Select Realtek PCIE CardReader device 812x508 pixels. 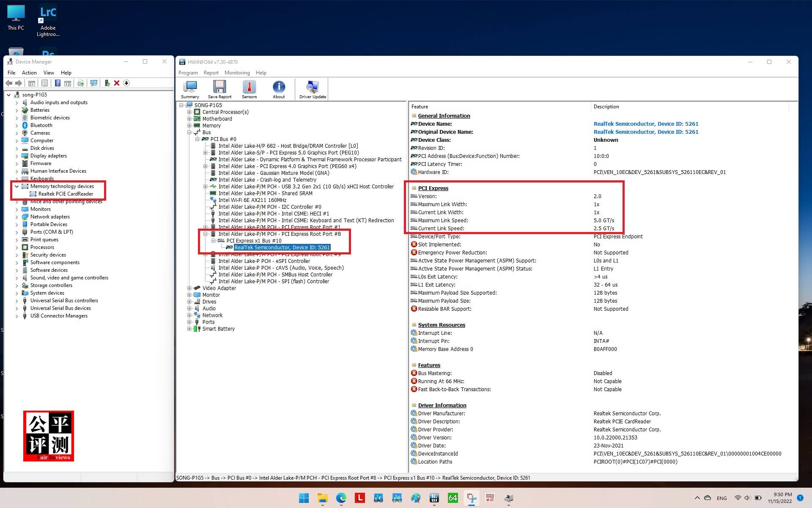pos(66,194)
